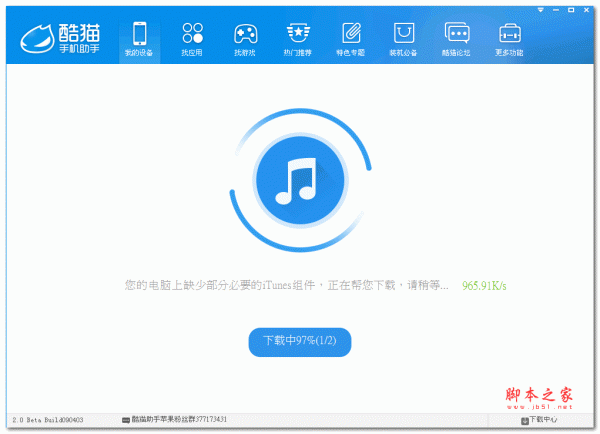The width and height of the screenshot is (600, 434).
Task: Open 我的设备 phone tab
Action: click(139, 39)
